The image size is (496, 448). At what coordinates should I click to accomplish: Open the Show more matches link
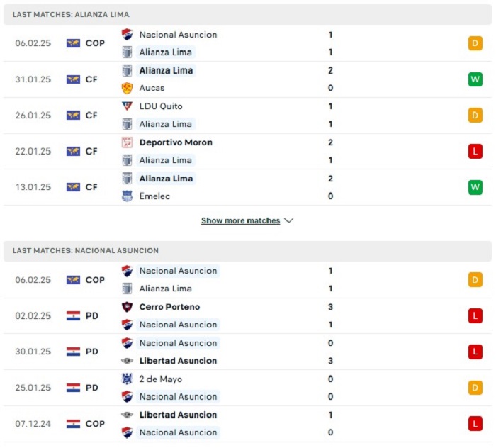click(x=240, y=220)
